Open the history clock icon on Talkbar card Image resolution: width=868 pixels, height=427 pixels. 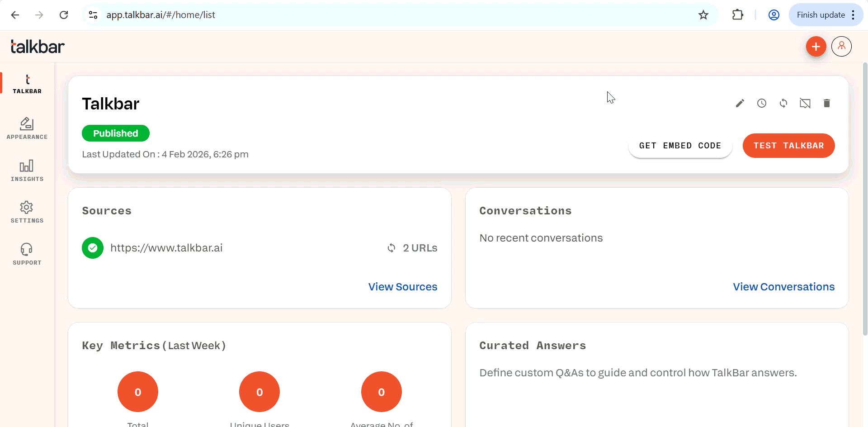tap(762, 103)
